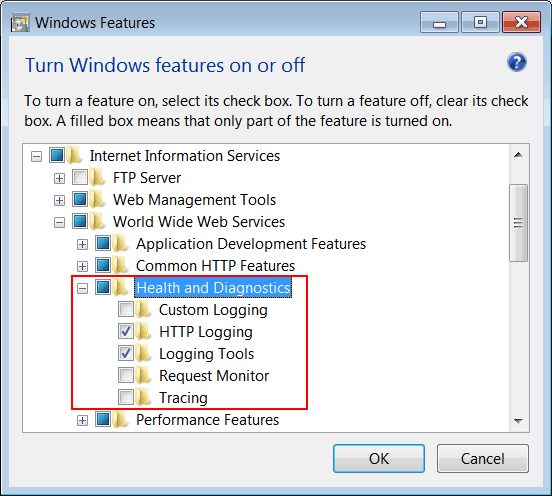Viewport: 552px width, 496px height.
Task: Select the Application Development Features item
Action: pos(251,244)
